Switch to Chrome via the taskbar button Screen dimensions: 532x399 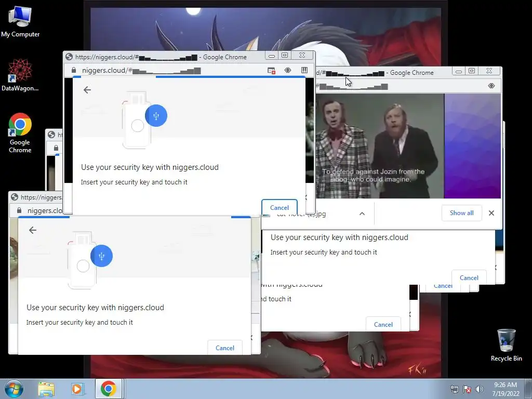pos(108,389)
